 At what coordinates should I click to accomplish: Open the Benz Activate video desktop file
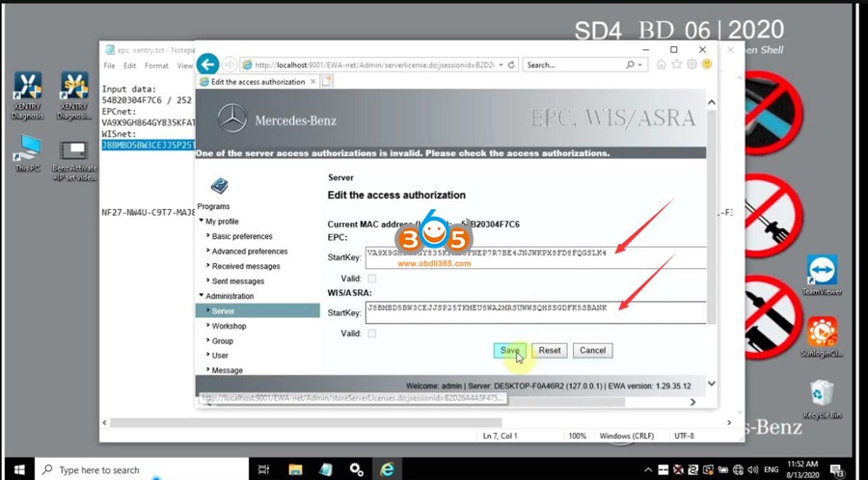click(x=74, y=161)
